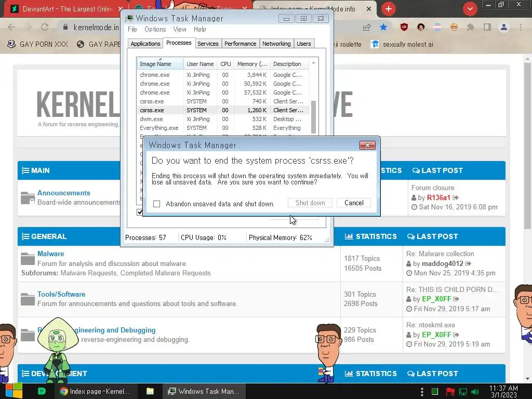Click the volume speaker tray icon

(x=475, y=392)
